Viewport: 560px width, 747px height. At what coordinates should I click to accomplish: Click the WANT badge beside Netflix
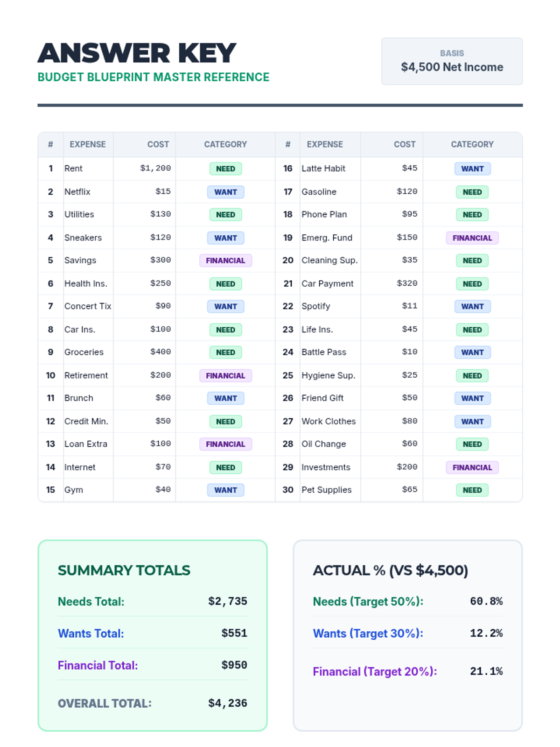click(225, 192)
